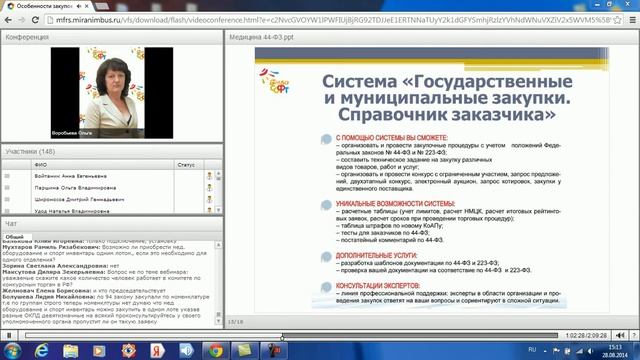Click chat author Максутова Диляра
This screenshot has height=360, width=640.
tap(54, 272)
